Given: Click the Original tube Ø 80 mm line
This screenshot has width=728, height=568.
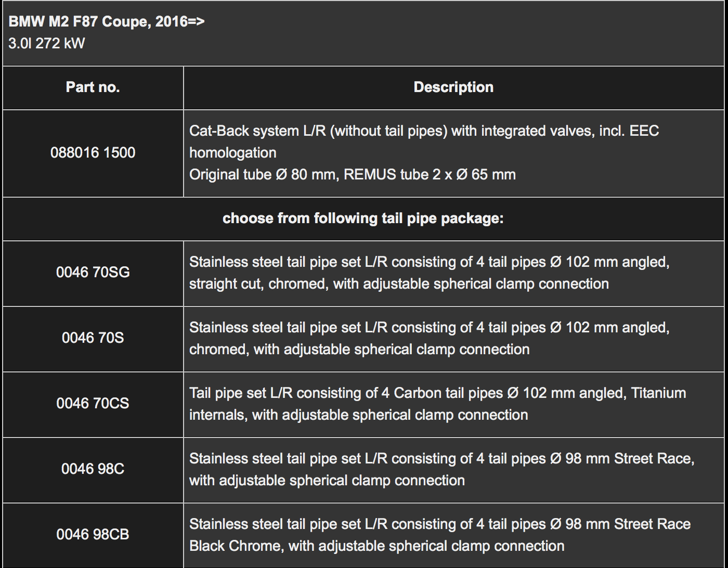Looking at the screenshot, I should point(352,174).
